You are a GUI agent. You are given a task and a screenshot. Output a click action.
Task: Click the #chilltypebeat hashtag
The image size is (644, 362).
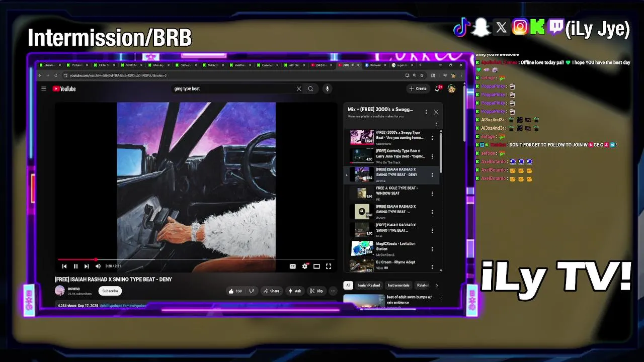[111, 306]
